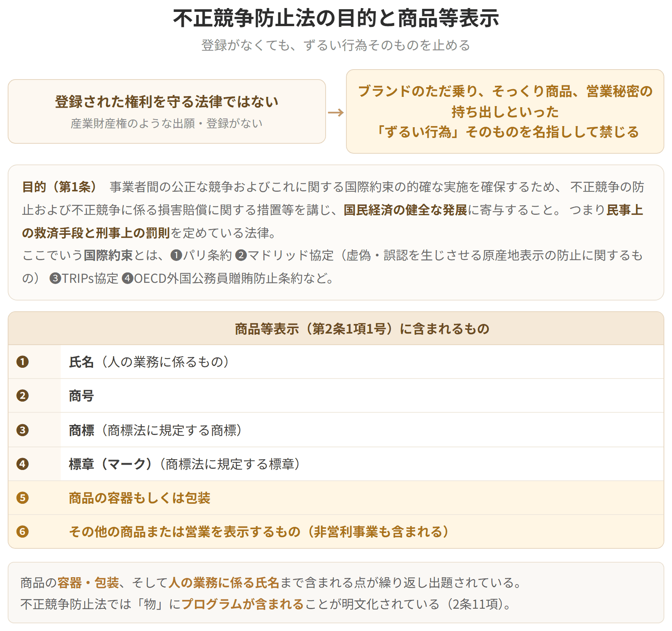The width and height of the screenshot is (672, 631).
Task: Click the text TRIPs協定
Action: 90,278
